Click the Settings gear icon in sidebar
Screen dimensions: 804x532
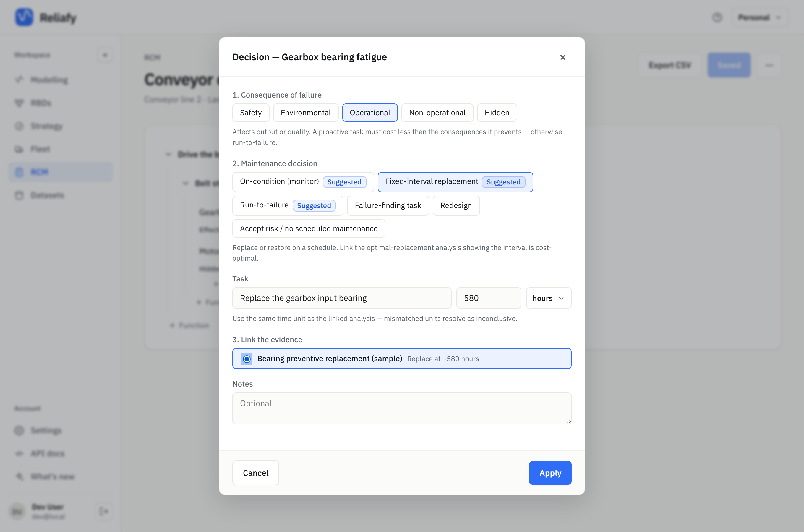click(x=19, y=431)
